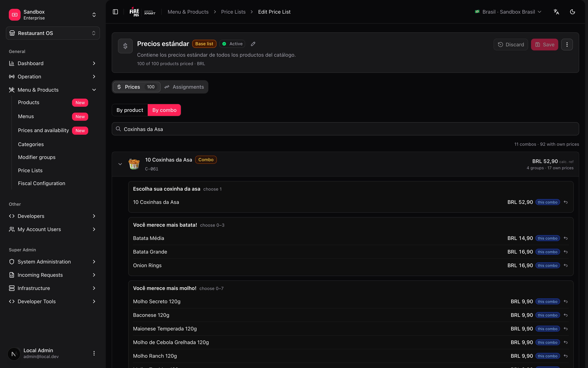
Task: Open the three-dot options menu beside Save
Action: pos(567,45)
